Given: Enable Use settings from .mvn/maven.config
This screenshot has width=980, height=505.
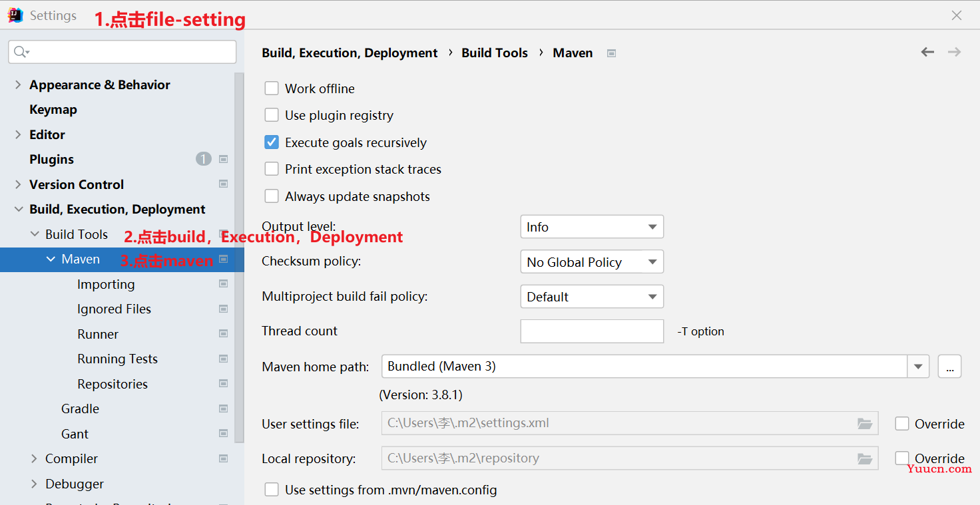Looking at the screenshot, I should [272, 490].
